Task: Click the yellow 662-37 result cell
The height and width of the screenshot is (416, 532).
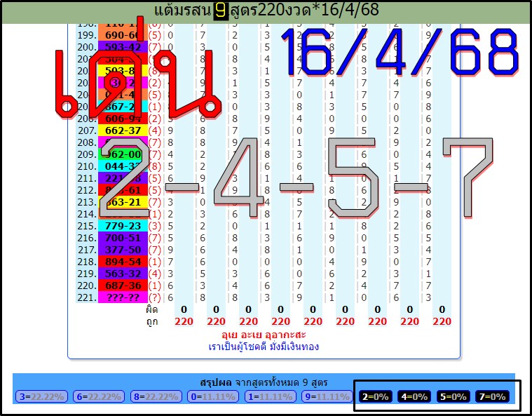Action: point(122,130)
